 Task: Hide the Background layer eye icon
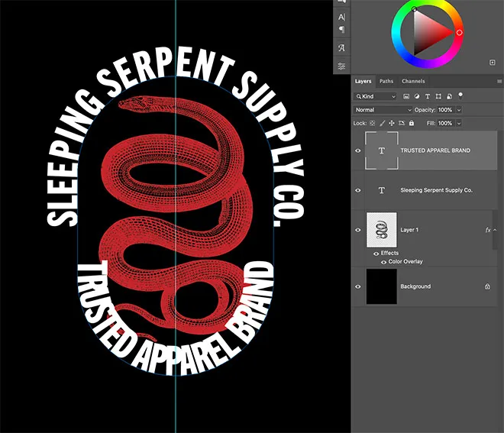tap(358, 286)
